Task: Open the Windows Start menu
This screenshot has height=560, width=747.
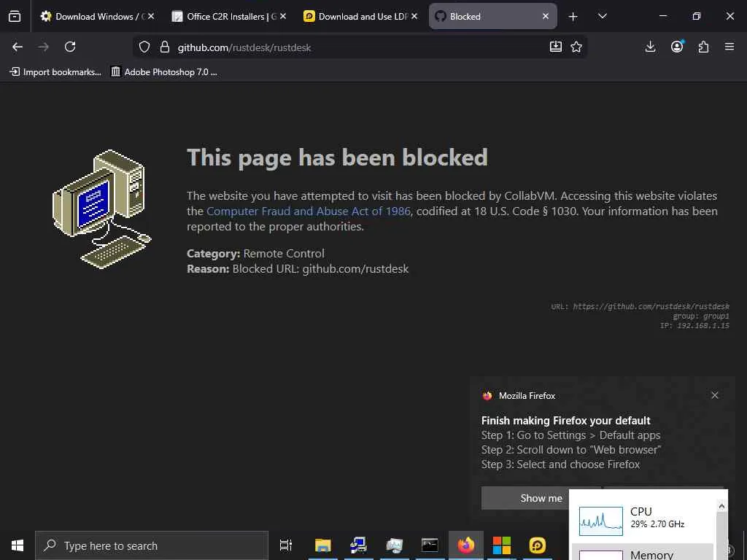Action: point(18,545)
